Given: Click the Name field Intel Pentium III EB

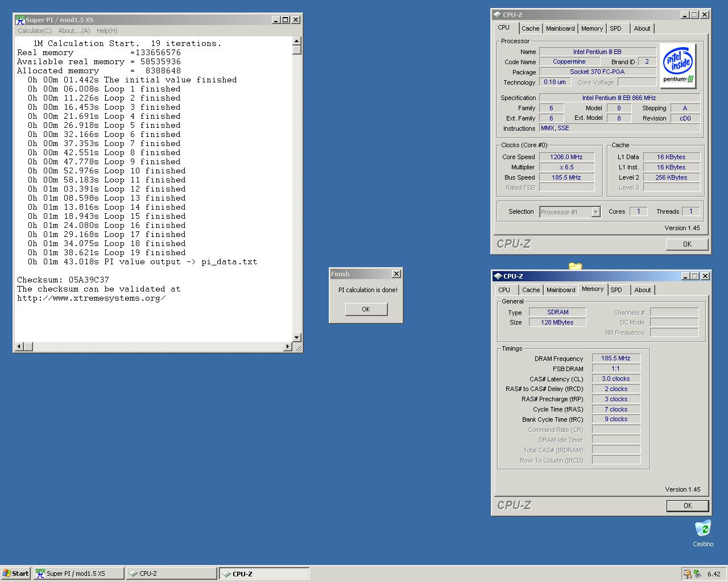Looking at the screenshot, I should click(x=597, y=52).
